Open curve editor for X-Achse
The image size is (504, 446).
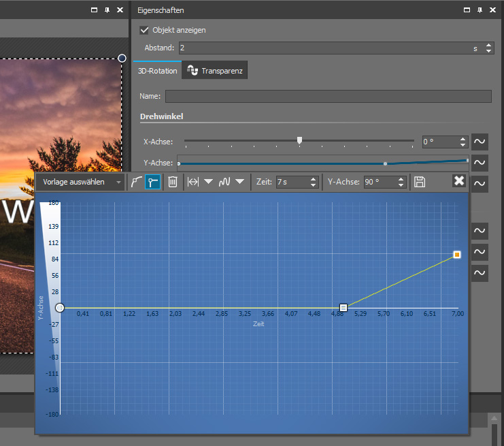(x=480, y=142)
